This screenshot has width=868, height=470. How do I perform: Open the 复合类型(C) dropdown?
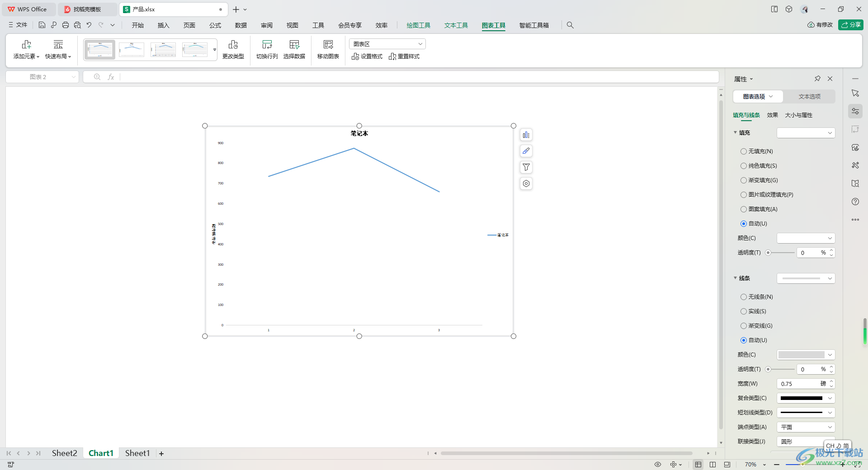pos(806,398)
